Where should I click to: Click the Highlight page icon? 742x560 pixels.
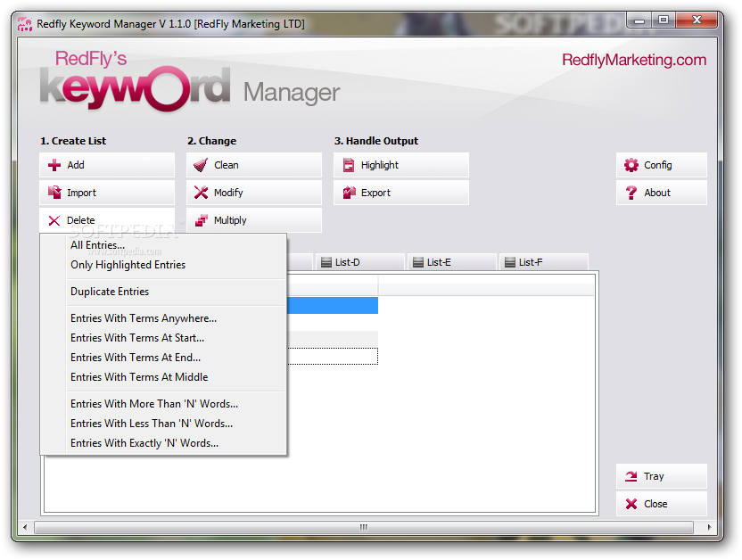point(349,165)
